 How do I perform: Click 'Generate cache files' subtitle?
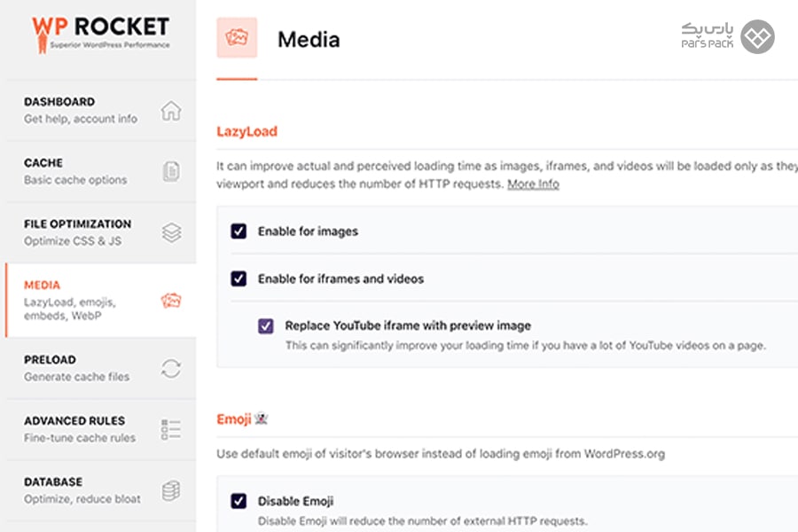76,377
